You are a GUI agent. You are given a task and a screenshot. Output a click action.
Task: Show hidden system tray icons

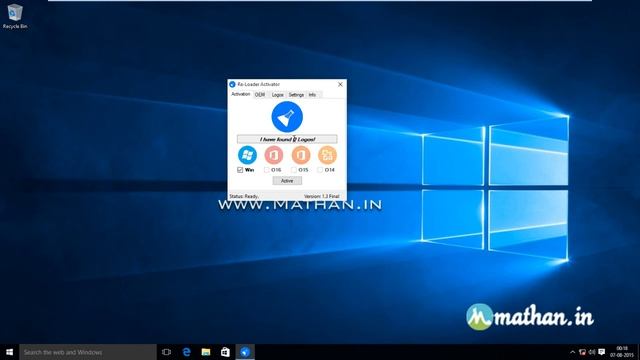tap(573, 352)
